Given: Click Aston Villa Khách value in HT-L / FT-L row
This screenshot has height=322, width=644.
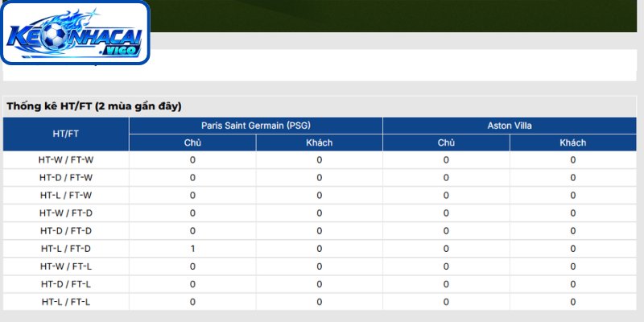Looking at the screenshot, I should 573,302.
